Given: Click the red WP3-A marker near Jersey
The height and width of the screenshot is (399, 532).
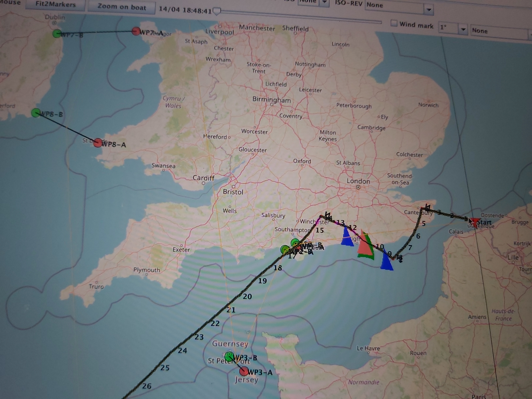Looking at the screenshot, I should pyautogui.click(x=244, y=371).
